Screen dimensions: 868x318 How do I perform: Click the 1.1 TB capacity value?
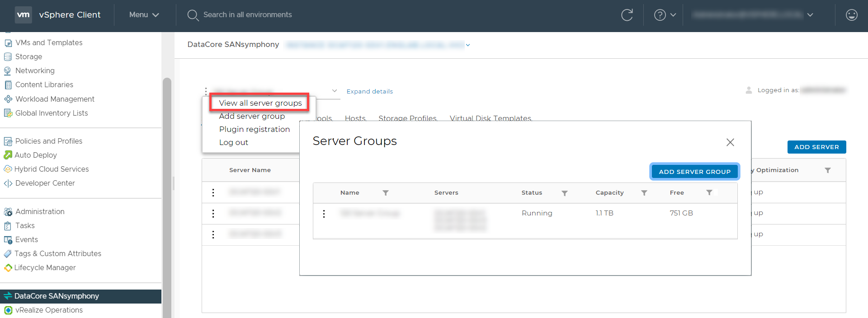point(604,213)
